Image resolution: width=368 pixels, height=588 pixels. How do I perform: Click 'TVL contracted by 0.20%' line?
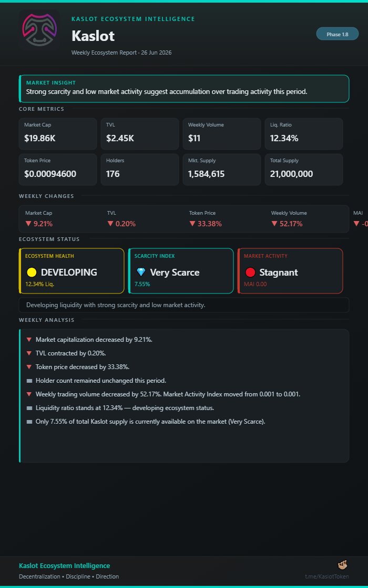coord(70,353)
